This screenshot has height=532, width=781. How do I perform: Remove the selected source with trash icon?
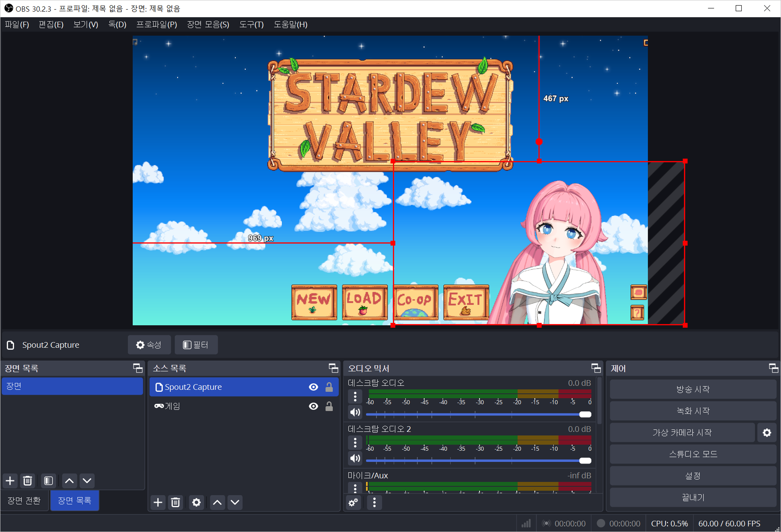[176, 502]
